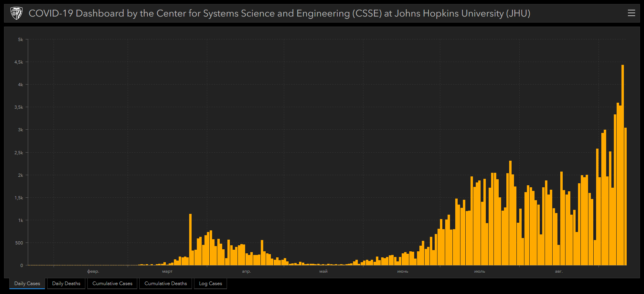Click the июнь month axis label
The width and height of the screenshot is (644, 294).
(x=402, y=271)
